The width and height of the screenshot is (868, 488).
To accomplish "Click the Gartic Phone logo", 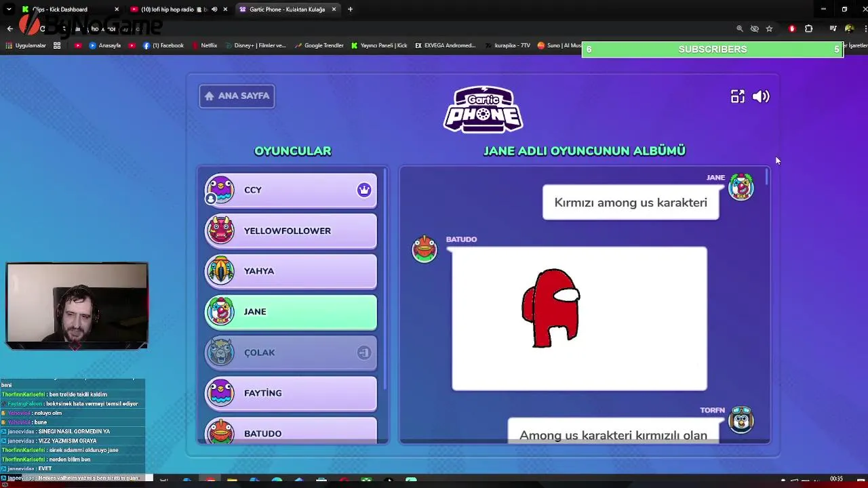I will (483, 108).
